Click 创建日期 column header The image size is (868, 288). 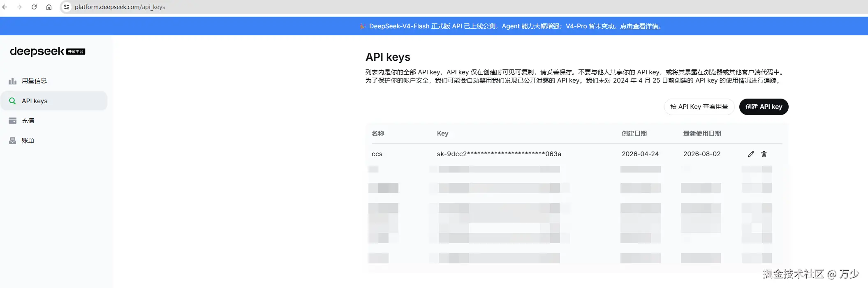634,134
